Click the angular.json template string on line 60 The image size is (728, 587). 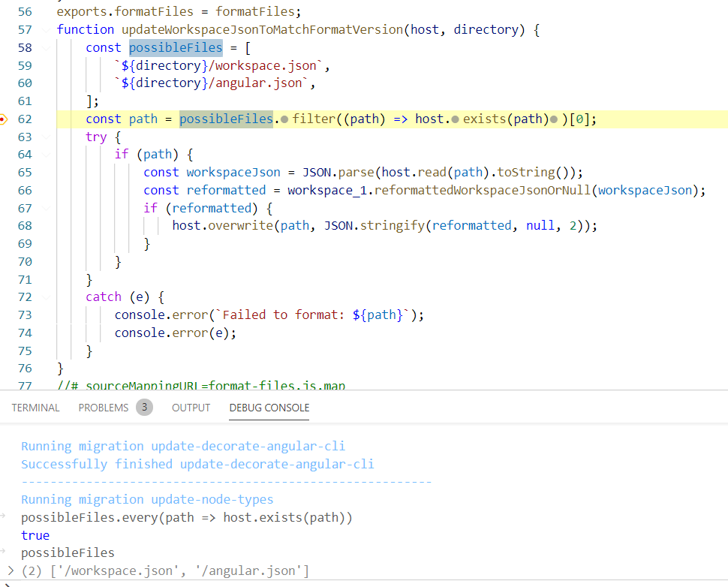[x=211, y=83]
